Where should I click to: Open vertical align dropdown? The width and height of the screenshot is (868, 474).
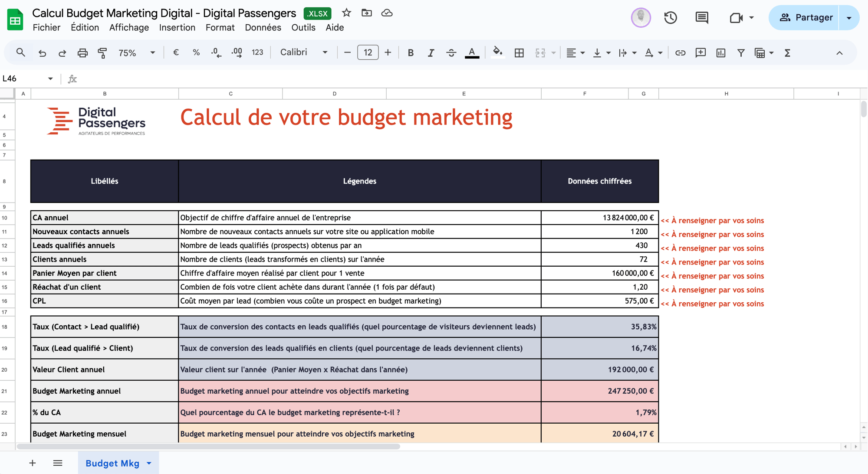tap(602, 52)
